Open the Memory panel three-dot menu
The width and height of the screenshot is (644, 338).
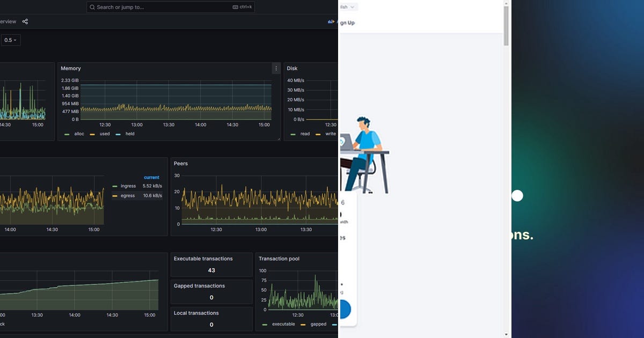276,68
